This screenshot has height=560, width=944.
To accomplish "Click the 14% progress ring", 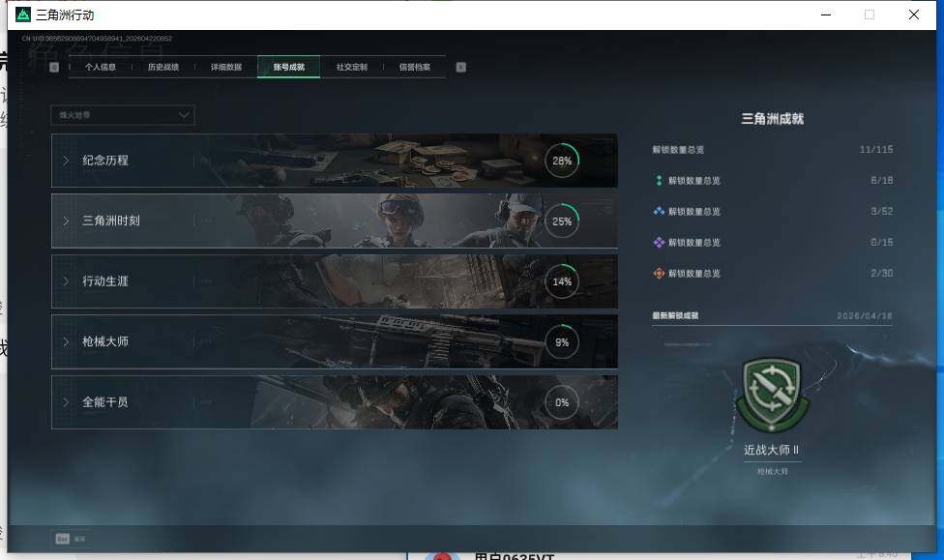I will [x=562, y=281].
